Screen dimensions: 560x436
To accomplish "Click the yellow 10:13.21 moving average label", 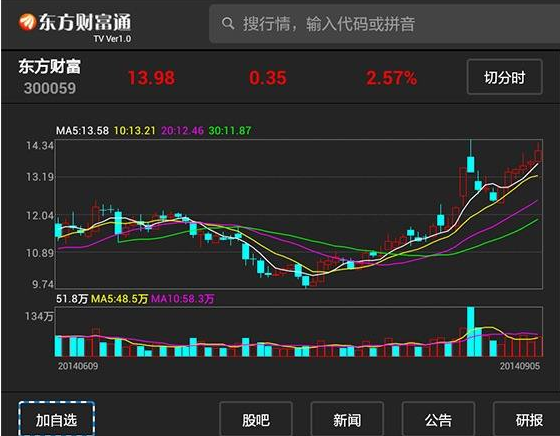I will [135, 131].
